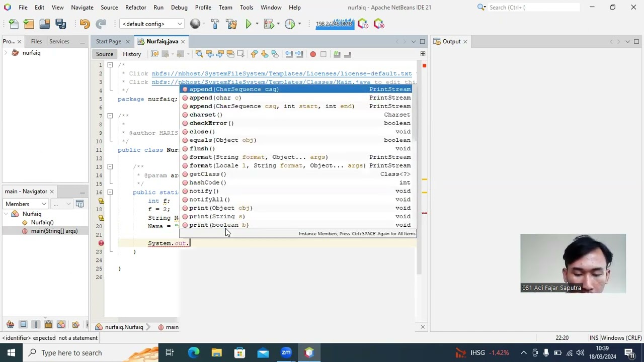Start macro recording red circle

[313, 54]
